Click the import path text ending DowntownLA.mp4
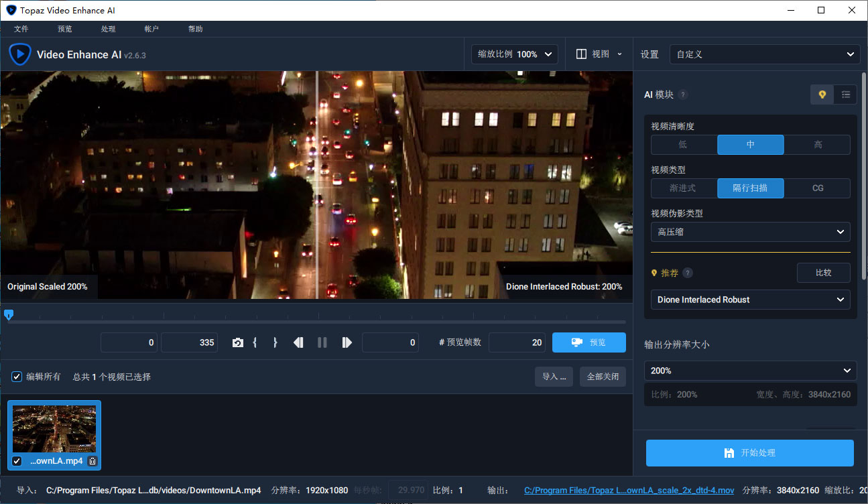 click(x=153, y=491)
